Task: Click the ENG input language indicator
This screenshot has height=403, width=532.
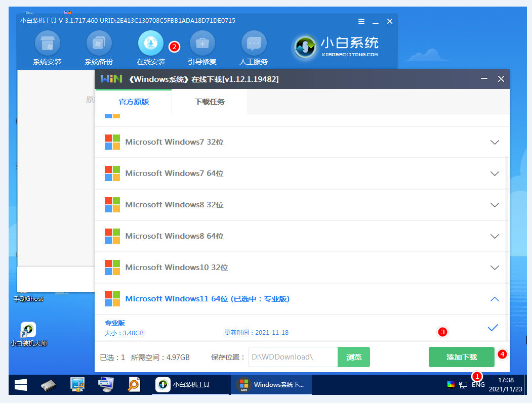Action: click(478, 385)
